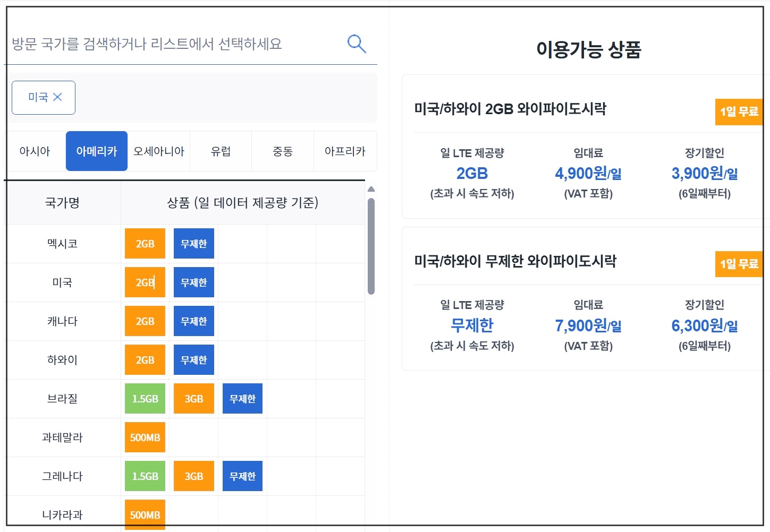
Task: Click the 500MB button for 니카라과
Action: pos(145,514)
